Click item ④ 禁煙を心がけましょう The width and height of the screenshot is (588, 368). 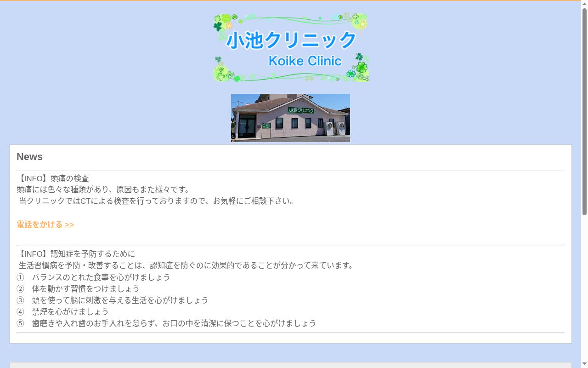coord(62,312)
